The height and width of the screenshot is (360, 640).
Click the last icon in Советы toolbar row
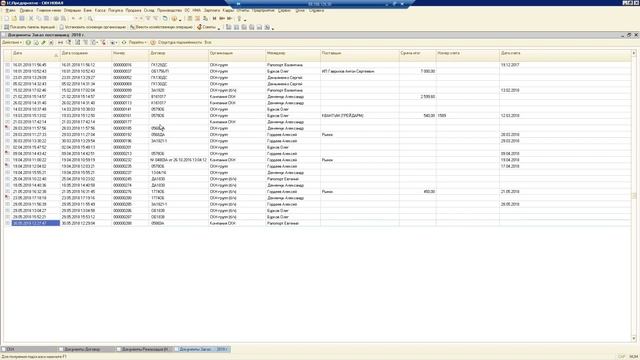267,27
